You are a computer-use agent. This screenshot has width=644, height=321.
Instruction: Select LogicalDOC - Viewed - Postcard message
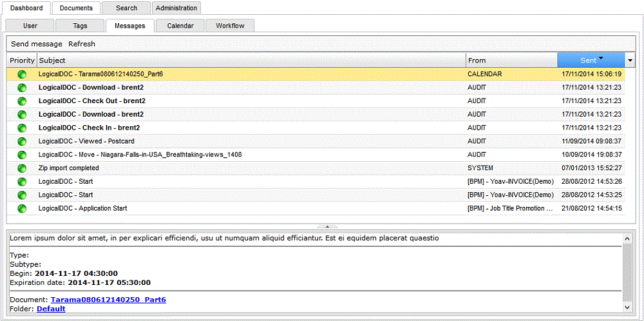pos(316,141)
